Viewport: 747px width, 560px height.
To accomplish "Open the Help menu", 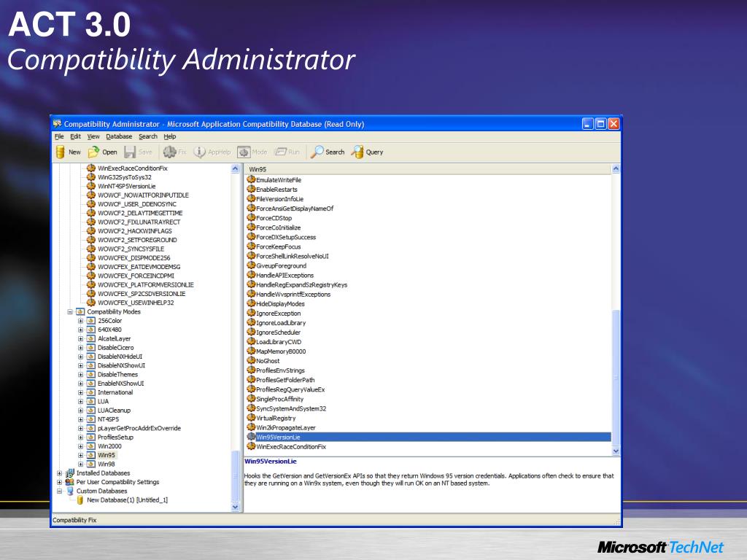I will 170,136.
